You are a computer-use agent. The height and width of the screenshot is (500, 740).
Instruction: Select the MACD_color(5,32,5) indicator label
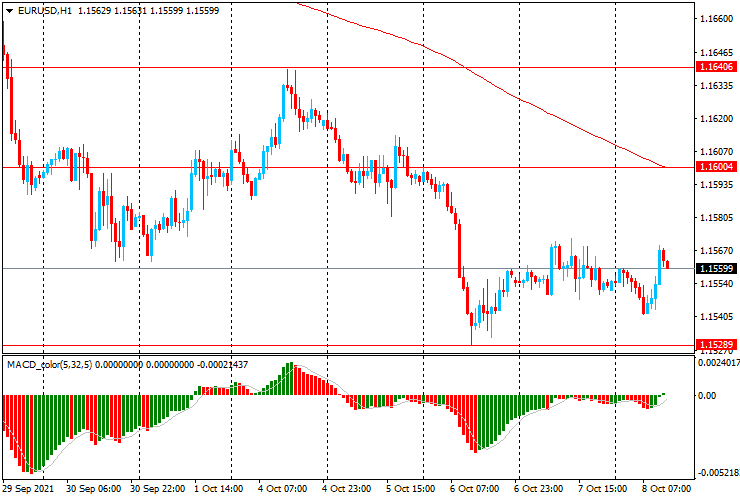[50, 364]
